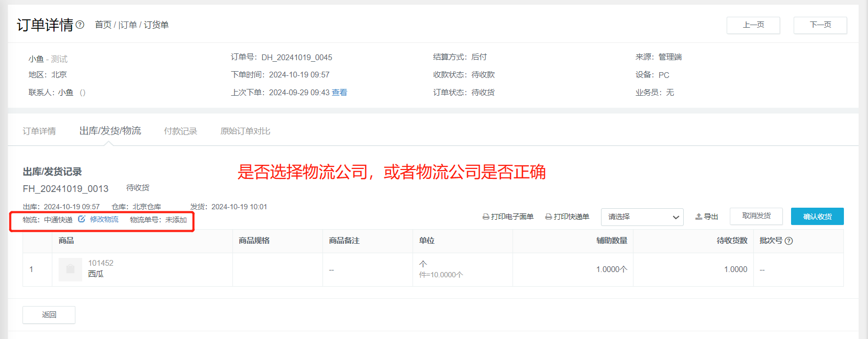The height and width of the screenshot is (339, 868).
Task: Click 打印快递单 text
Action: 571,217
